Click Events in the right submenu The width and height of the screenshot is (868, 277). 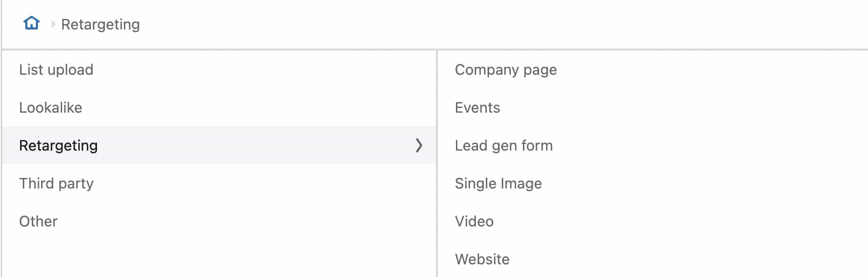477,107
